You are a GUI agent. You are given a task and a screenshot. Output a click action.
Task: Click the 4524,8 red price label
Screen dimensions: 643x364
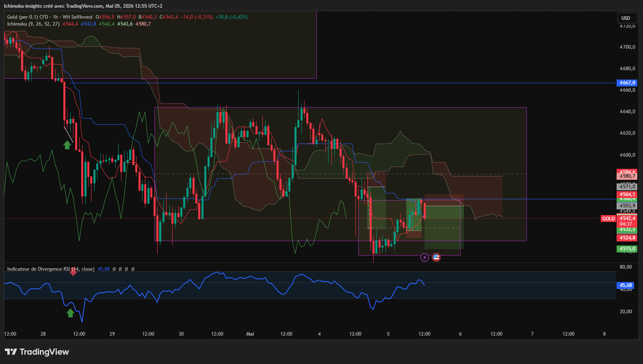coord(627,238)
